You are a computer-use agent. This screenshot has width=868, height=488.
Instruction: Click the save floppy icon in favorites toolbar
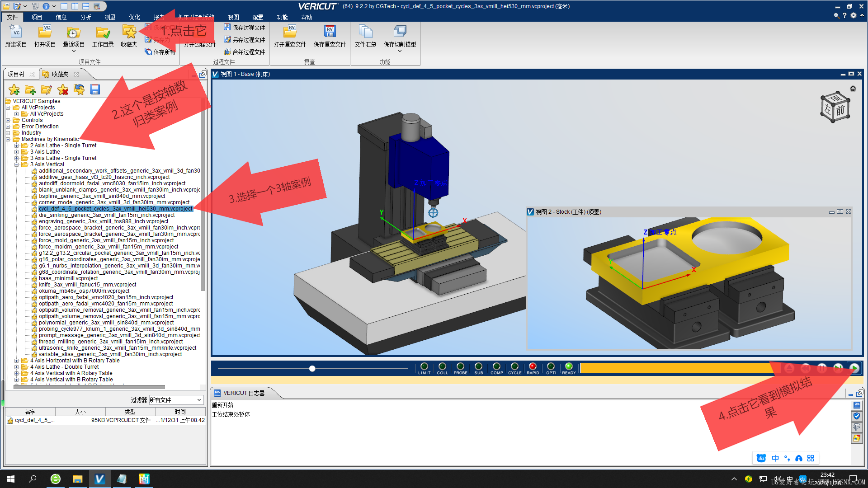pos(95,89)
